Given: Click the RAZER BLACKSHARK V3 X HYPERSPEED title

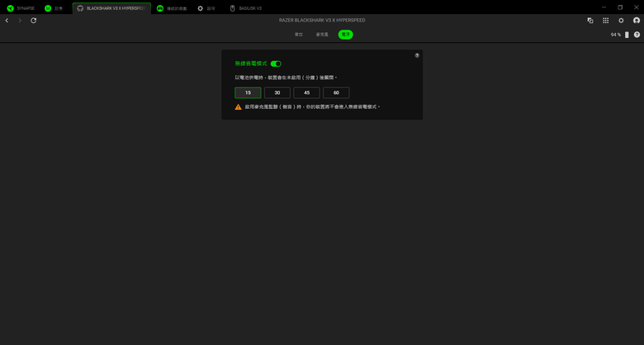Looking at the screenshot, I should (322, 20).
